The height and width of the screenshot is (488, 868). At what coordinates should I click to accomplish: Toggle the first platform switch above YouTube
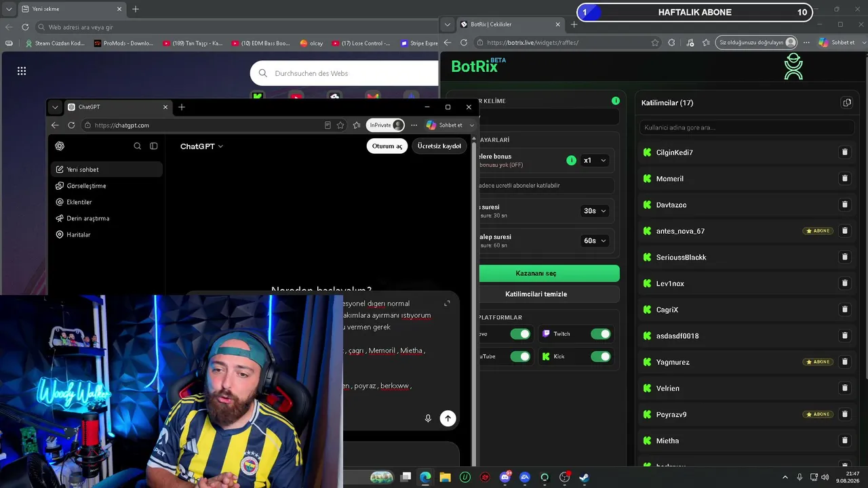pos(520,333)
